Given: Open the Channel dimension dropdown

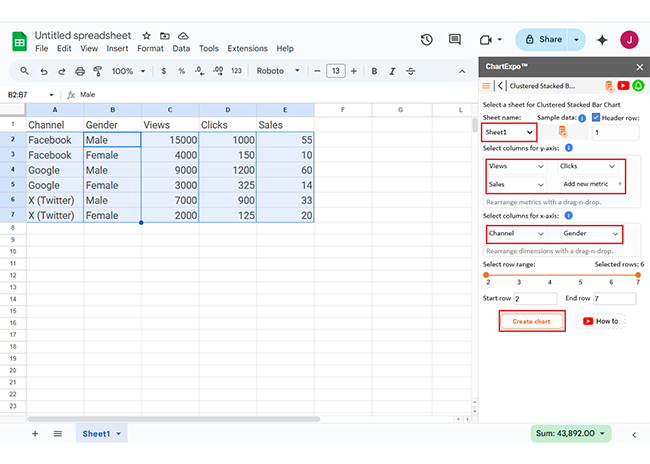Looking at the screenshot, I should point(516,233).
